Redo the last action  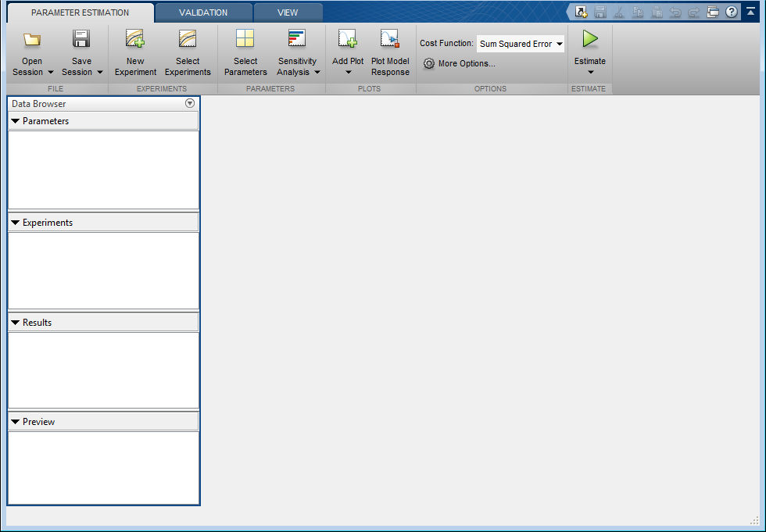tap(694, 12)
